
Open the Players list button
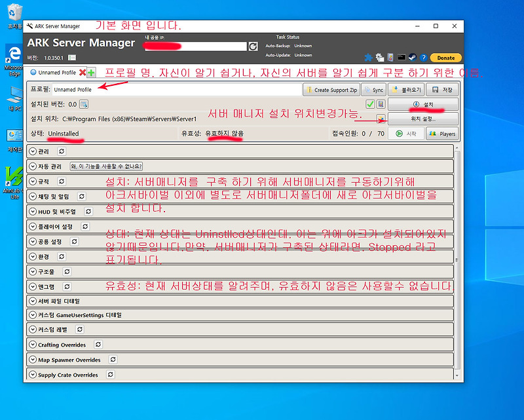442,134
